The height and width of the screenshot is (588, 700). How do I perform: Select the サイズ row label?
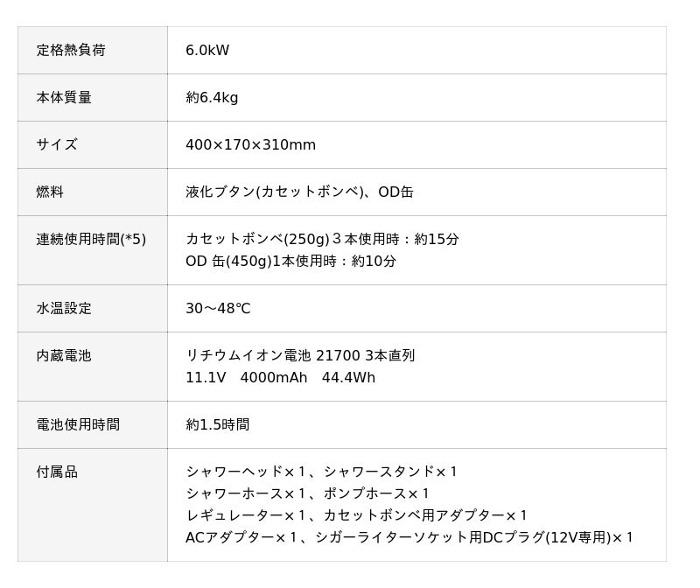(57, 145)
